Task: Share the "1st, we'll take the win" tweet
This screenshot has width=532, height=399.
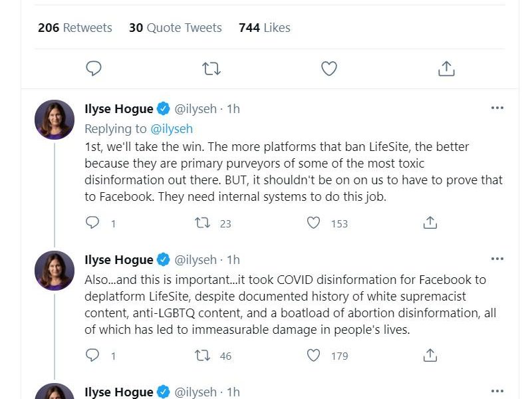Action: click(430, 223)
